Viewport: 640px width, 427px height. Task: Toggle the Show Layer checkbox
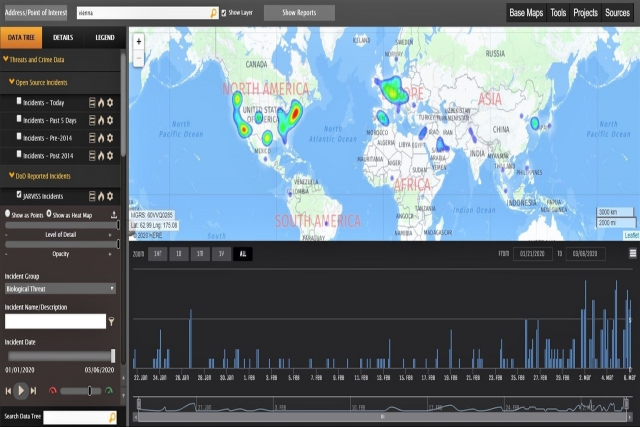pyautogui.click(x=224, y=13)
